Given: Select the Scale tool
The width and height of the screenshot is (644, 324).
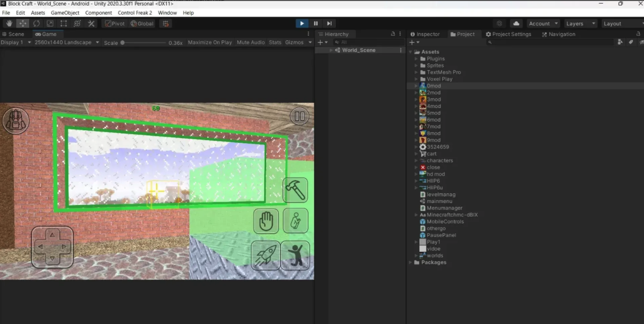Looking at the screenshot, I should click(50, 23).
